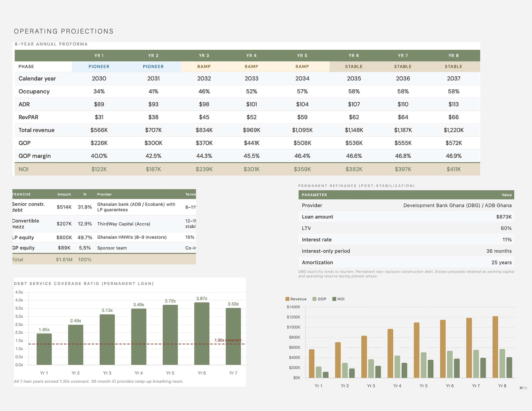Click LP equity amount $800K

tap(64, 238)
